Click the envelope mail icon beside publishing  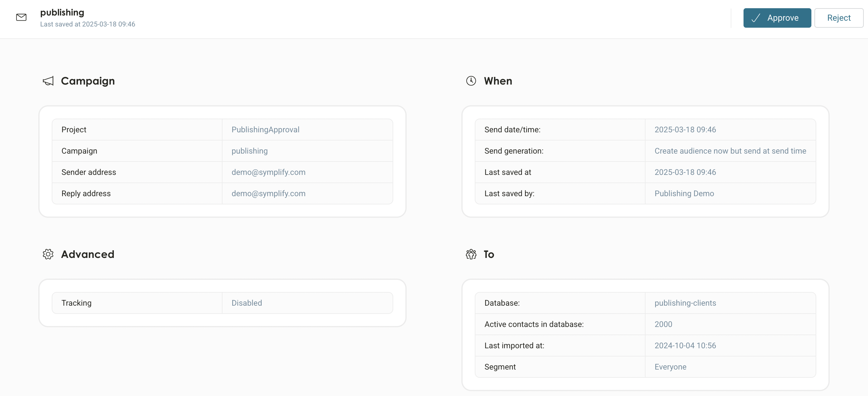tap(21, 17)
